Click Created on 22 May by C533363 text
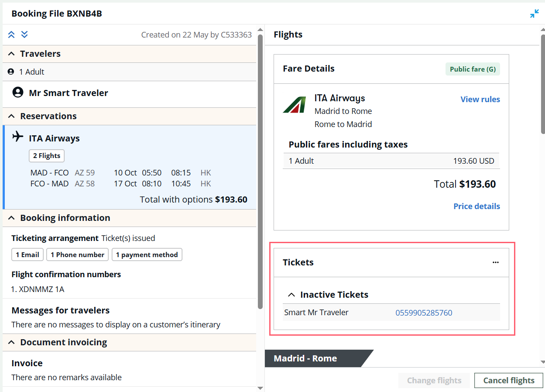The image size is (545, 392). click(x=196, y=35)
